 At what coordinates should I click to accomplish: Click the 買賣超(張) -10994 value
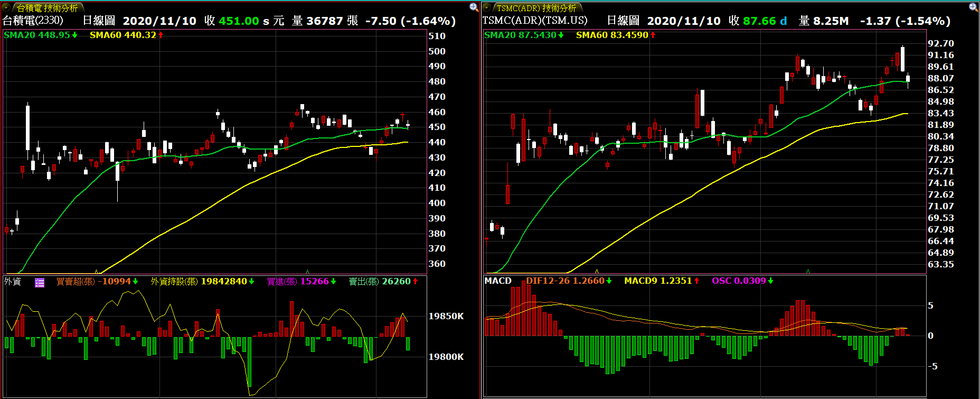[97, 281]
